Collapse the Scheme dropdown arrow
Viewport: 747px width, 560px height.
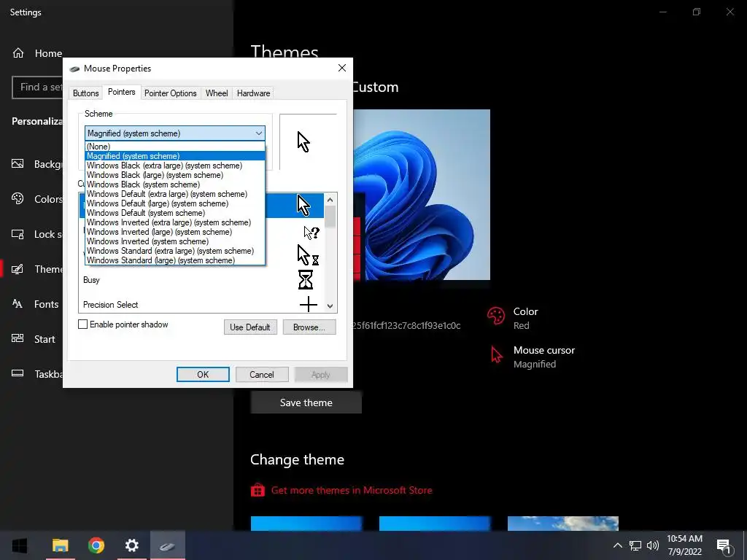coord(259,133)
